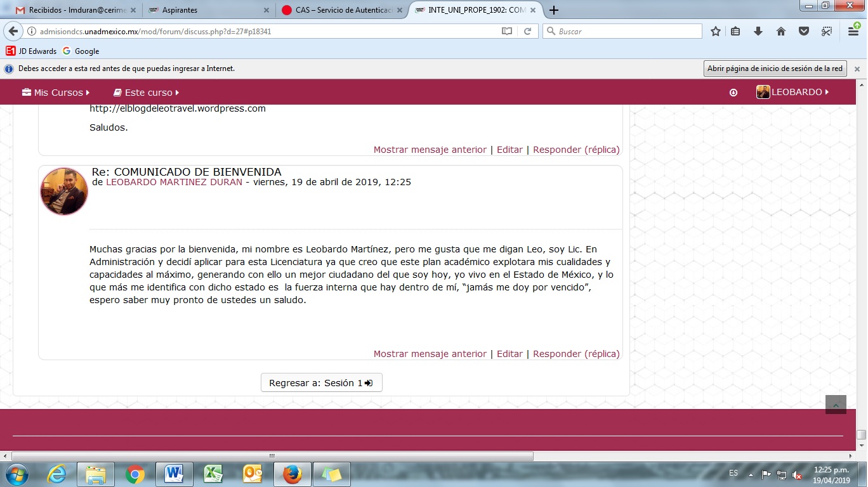Screen dimensions: 868x487
Task: Expand the Mis Cursos menu
Action: click(56, 93)
